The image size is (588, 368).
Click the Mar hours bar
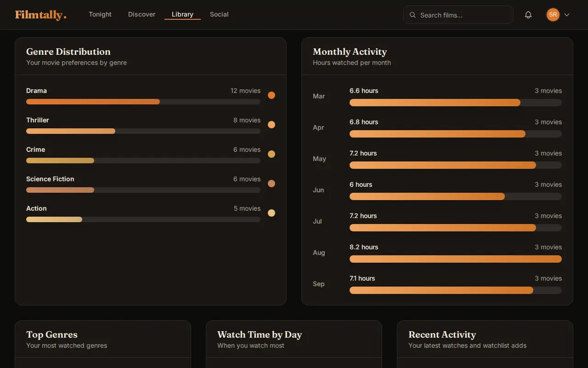tap(456, 103)
